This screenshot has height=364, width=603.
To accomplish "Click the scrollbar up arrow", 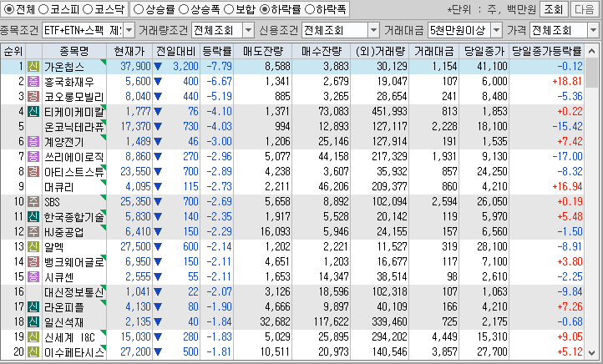I will coord(592,51).
